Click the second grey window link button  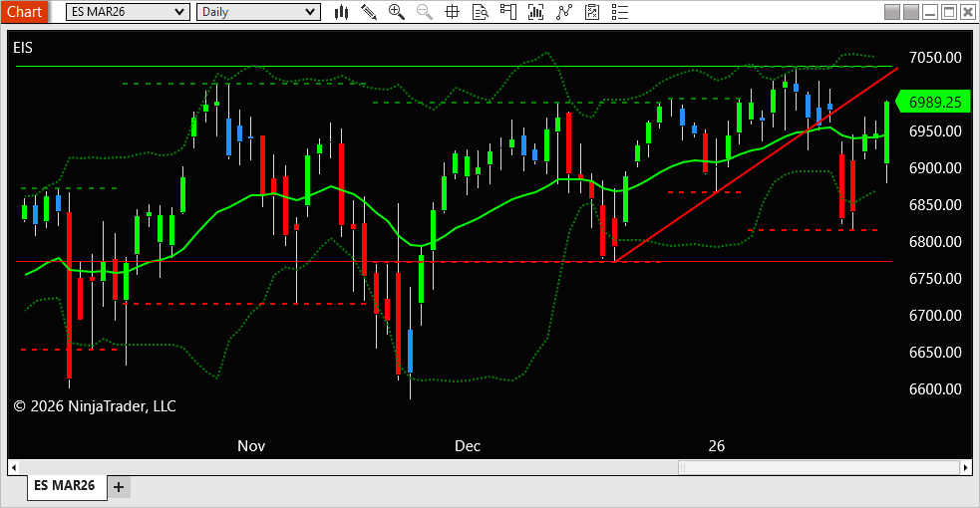click(x=911, y=12)
